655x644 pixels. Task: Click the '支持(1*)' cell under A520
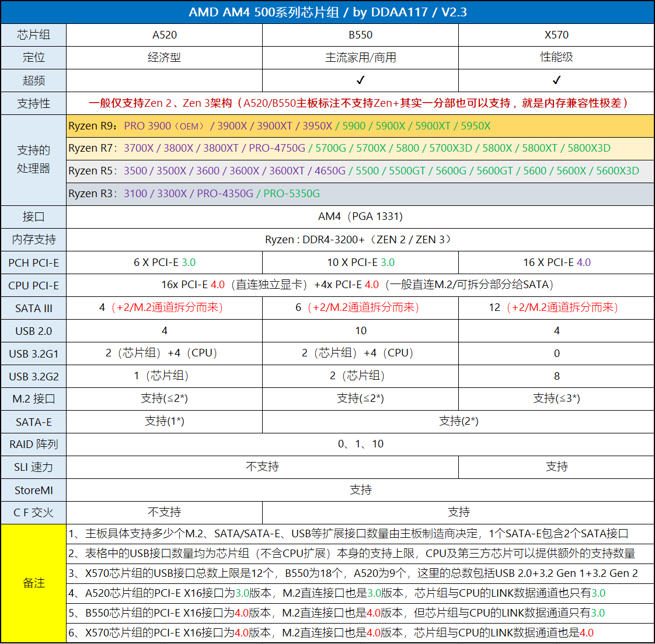[x=164, y=422]
